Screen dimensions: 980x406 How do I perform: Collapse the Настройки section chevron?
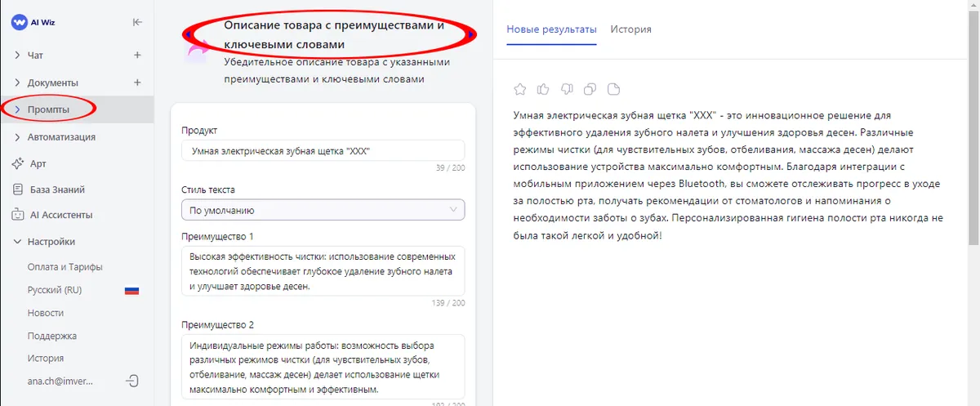pyautogui.click(x=17, y=242)
